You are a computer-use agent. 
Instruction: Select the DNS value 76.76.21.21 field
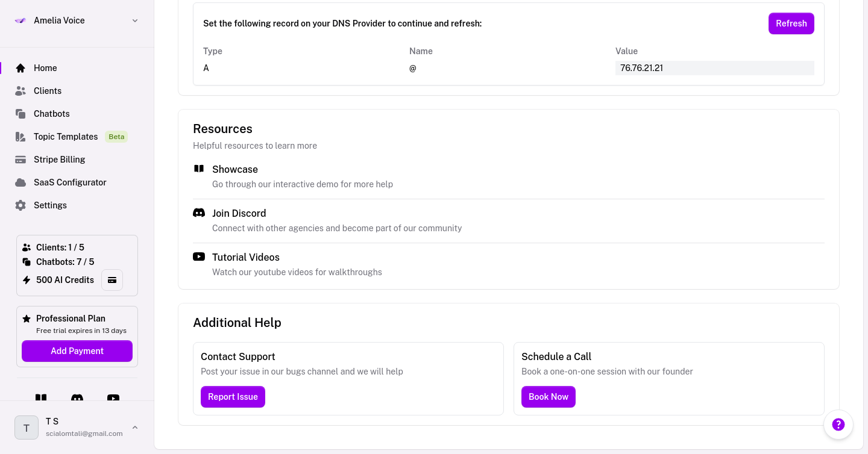(x=714, y=68)
